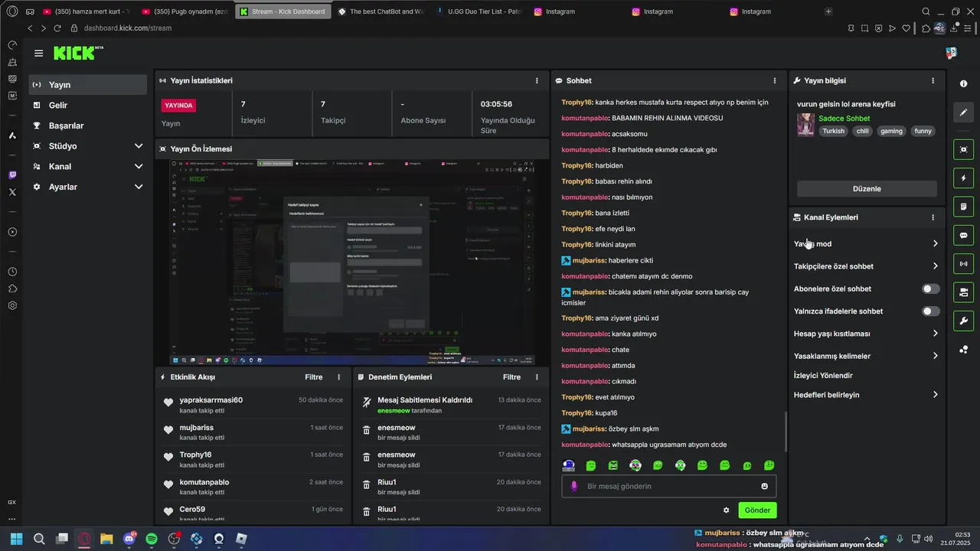Open browser sidebar settings gear

(x=12, y=305)
